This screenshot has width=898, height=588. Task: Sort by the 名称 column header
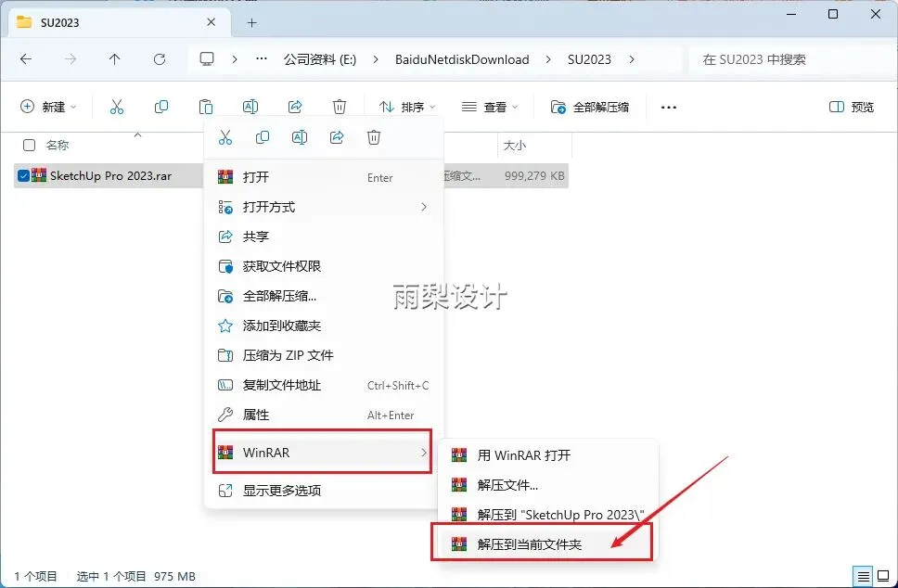(58, 146)
